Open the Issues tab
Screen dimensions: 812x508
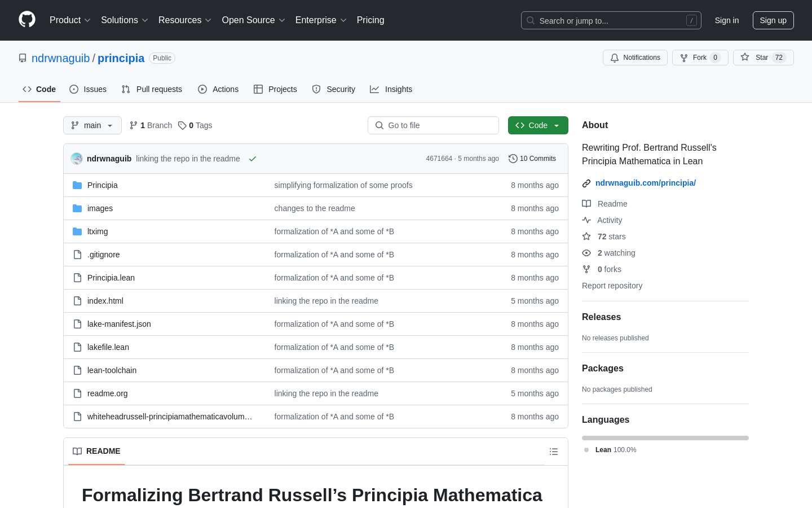[88, 89]
